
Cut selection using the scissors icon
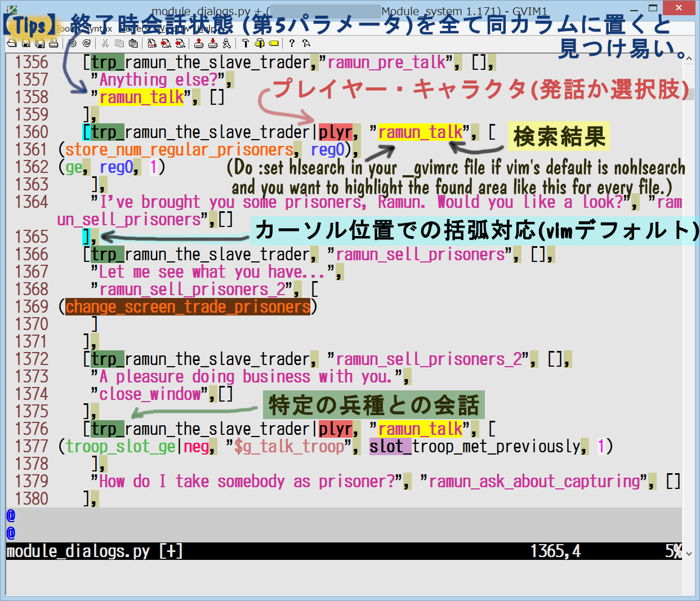point(105,43)
